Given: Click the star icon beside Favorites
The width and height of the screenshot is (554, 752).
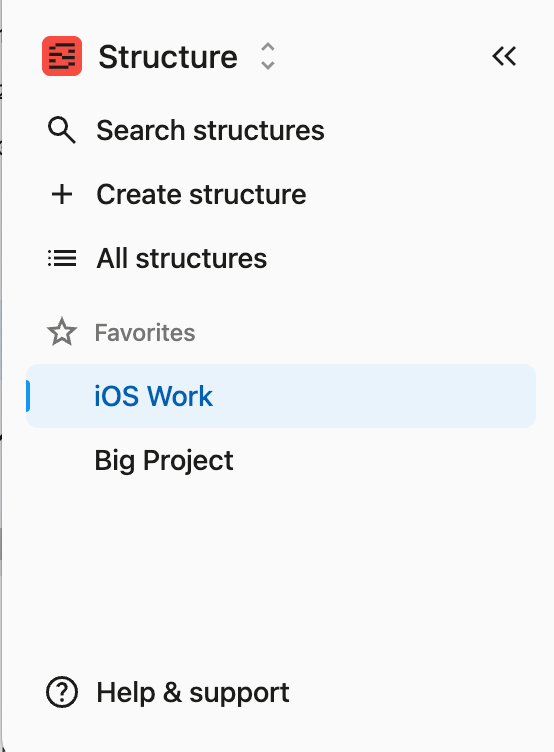Looking at the screenshot, I should pyautogui.click(x=62, y=332).
